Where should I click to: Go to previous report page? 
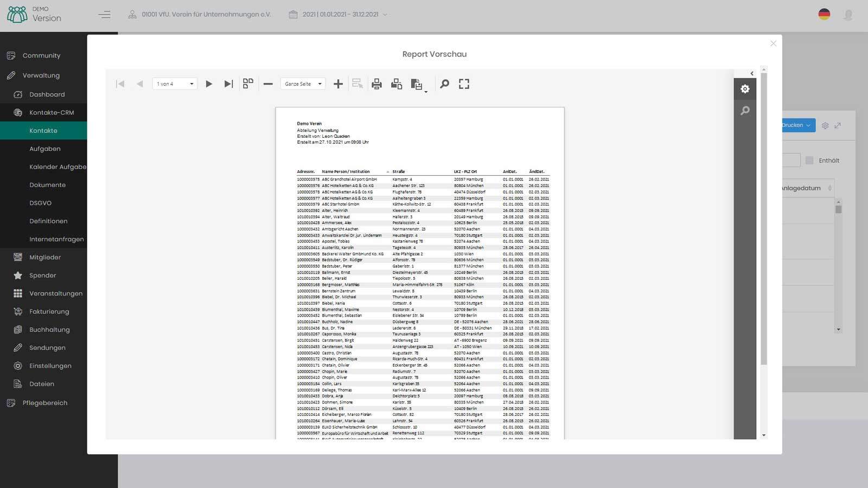140,84
